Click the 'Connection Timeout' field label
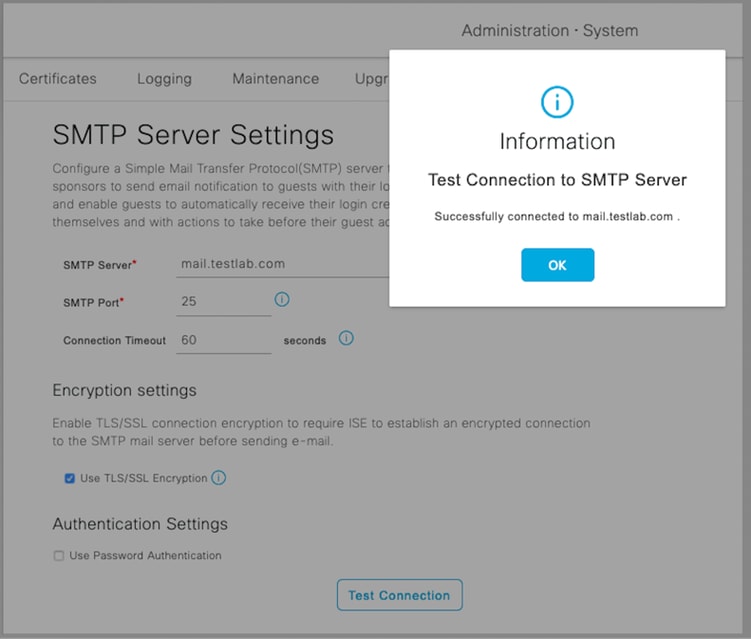 tap(114, 341)
